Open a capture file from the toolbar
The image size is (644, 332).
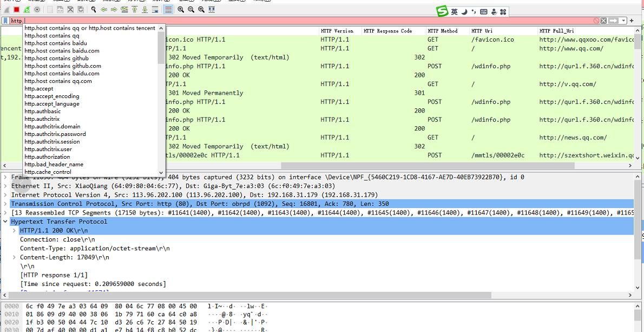(50, 9)
